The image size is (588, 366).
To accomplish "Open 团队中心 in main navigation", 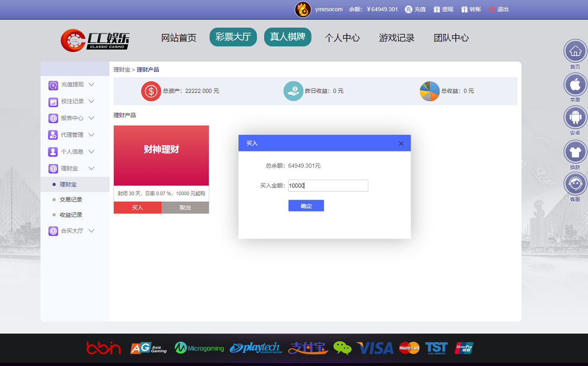I will coord(451,38).
